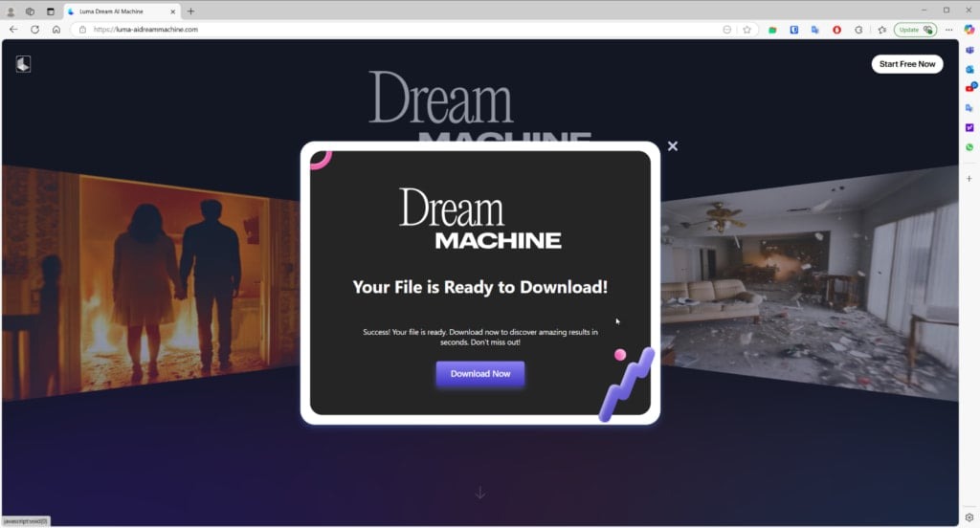The width and height of the screenshot is (980, 528).
Task: Refresh the current page
Action: click(34, 30)
